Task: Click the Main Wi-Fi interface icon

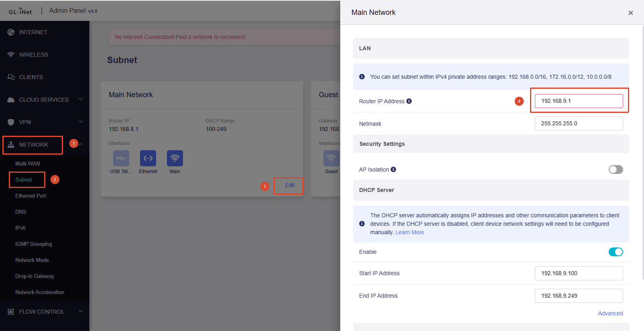Action: pyautogui.click(x=175, y=158)
